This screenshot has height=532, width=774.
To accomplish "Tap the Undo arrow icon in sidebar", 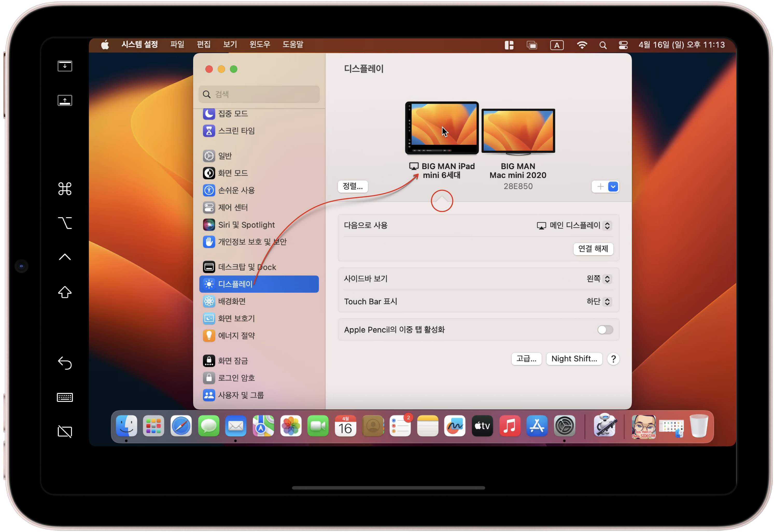I will point(65,363).
